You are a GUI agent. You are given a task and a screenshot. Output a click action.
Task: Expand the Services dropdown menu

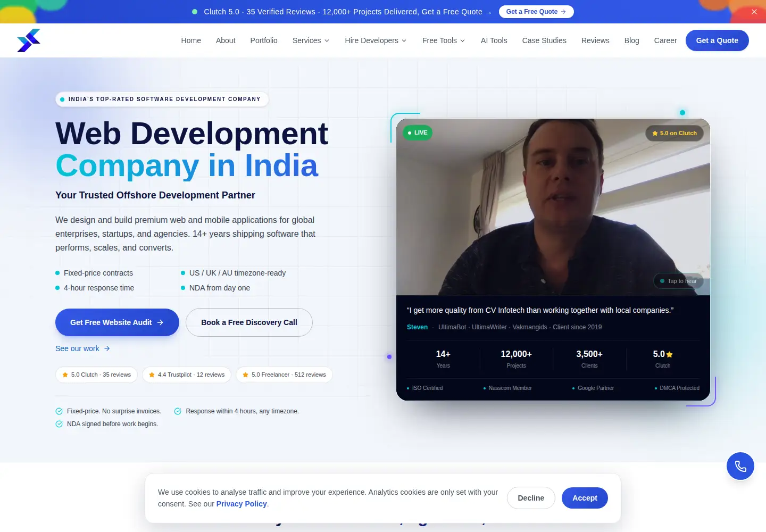click(x=311, y=40)
